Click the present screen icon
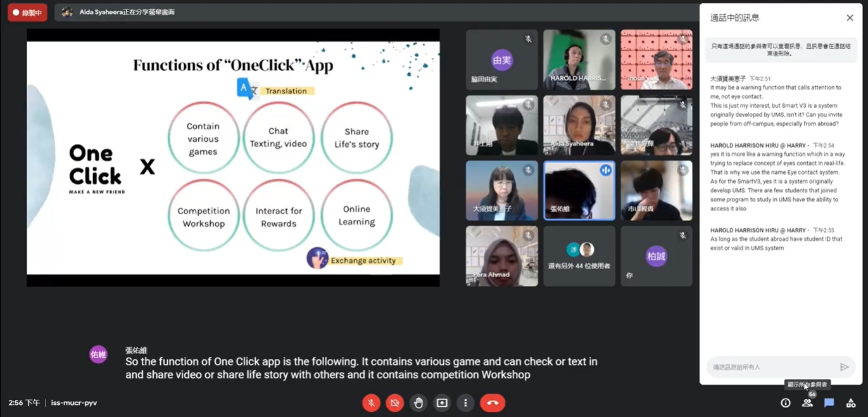 click(x=442, y=403)
